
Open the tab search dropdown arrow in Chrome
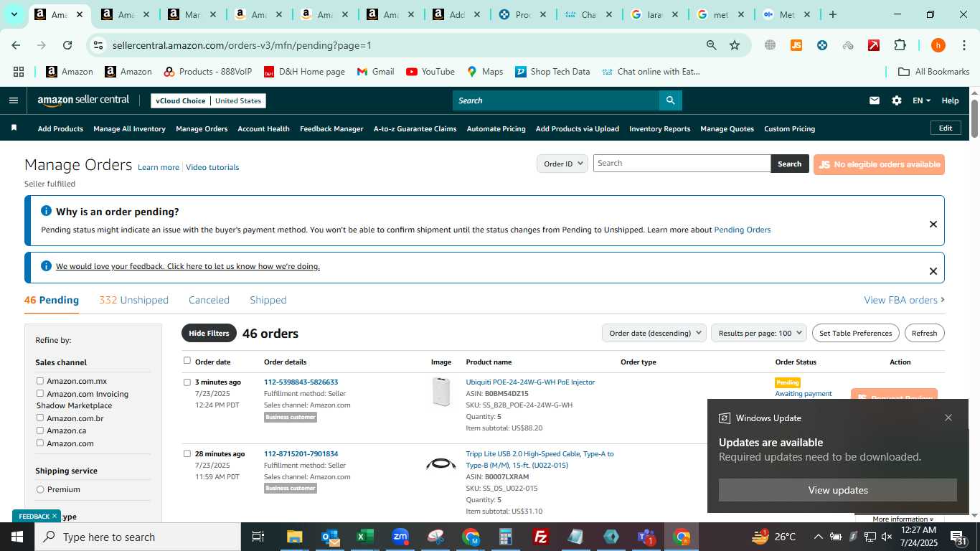[14, 14]
